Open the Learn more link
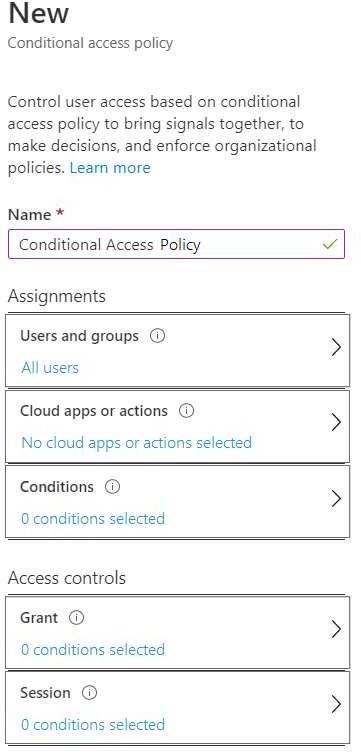 [x=110, y=168]
